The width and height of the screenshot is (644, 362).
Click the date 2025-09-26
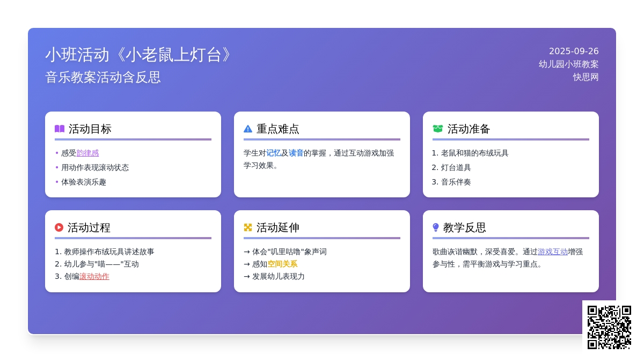[574, 51]
